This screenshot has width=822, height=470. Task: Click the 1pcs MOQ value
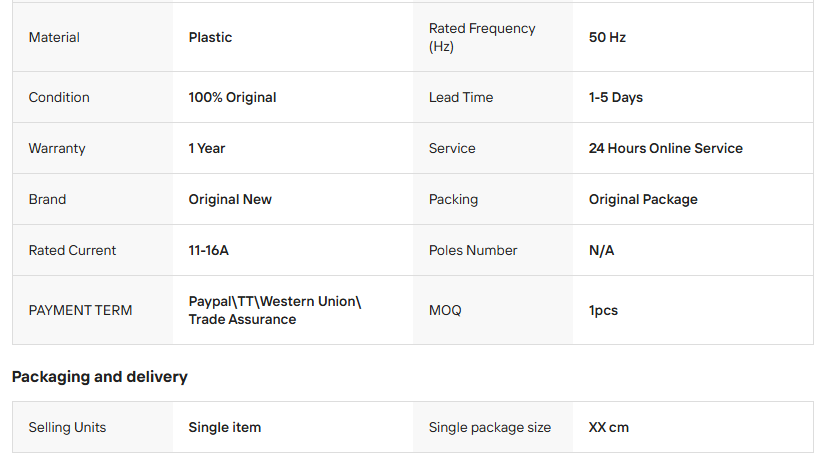[603, 310]
